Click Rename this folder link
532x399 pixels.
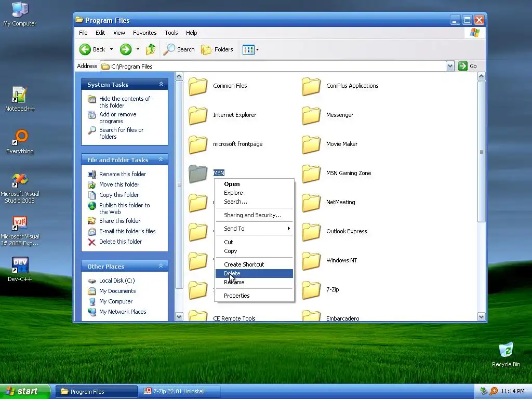123,174
